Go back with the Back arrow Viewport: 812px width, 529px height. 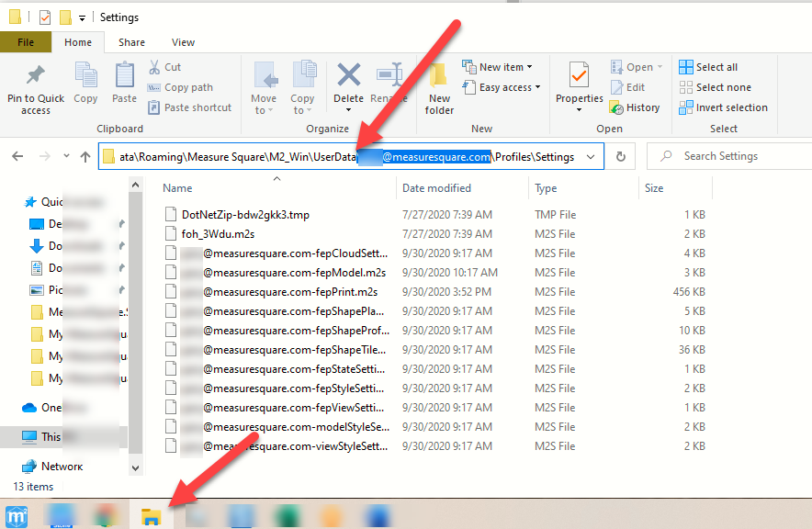(x=17, y=156)
